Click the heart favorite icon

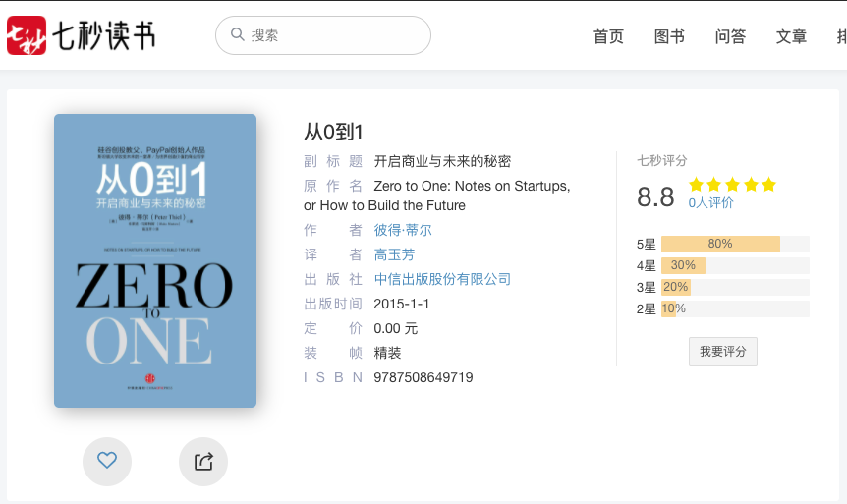(107, 462)
